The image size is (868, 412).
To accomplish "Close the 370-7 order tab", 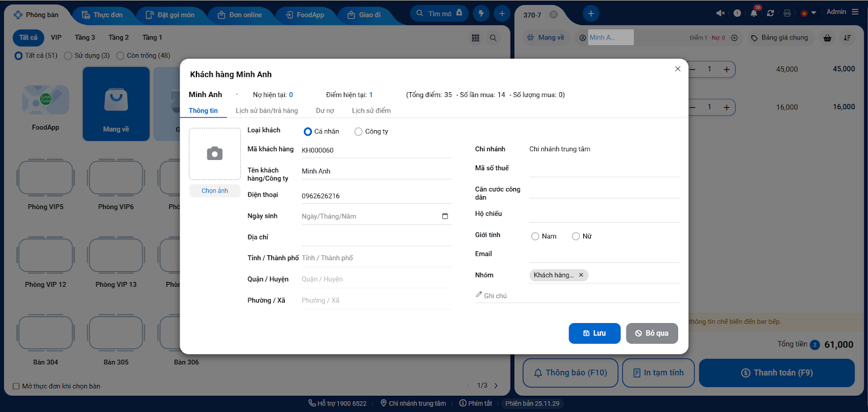I will [553, 15].
